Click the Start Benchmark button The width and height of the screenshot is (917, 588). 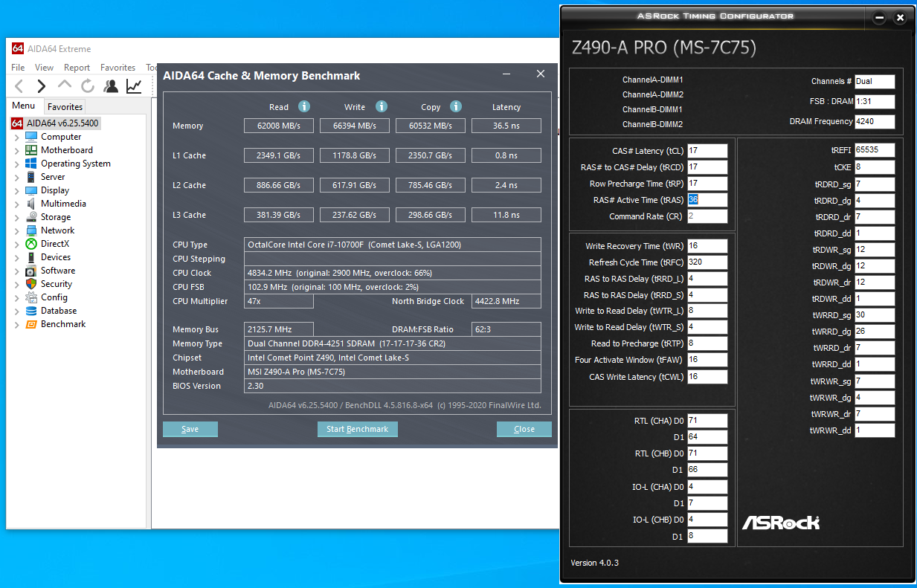(358, 429)
